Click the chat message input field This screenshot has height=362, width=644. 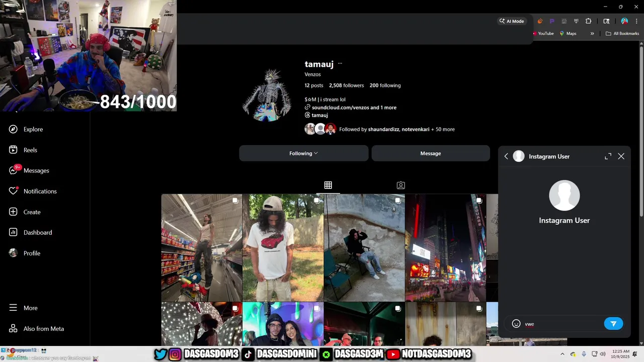pos(562,324)
